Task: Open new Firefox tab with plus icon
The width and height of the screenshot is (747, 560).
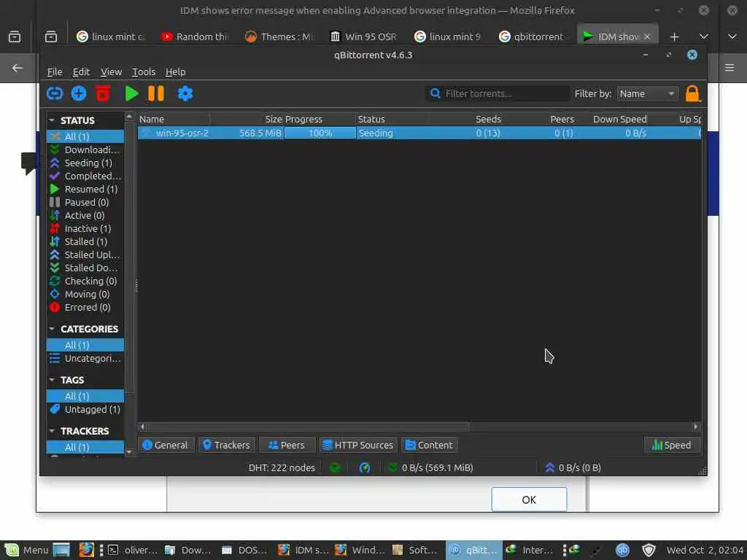Action: (x=674, y=36)
